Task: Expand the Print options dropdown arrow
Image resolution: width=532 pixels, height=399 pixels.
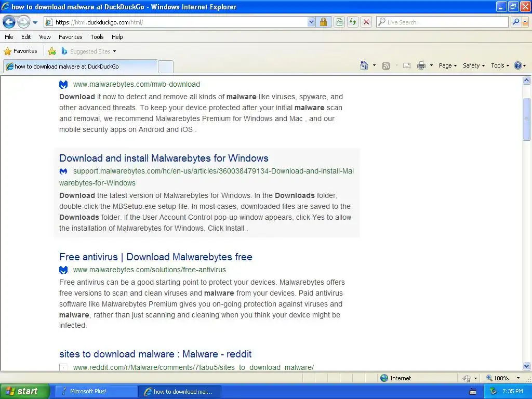Action: coord(431,65)
